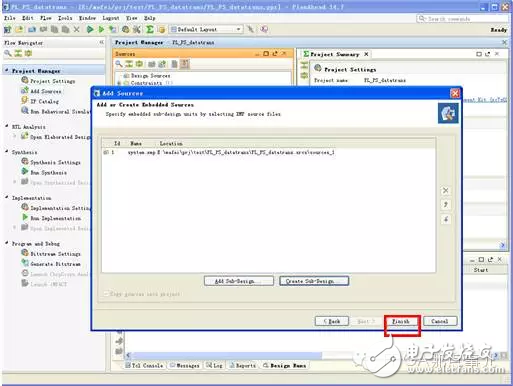Switch to the Messages tab

(x=185, y=365)
